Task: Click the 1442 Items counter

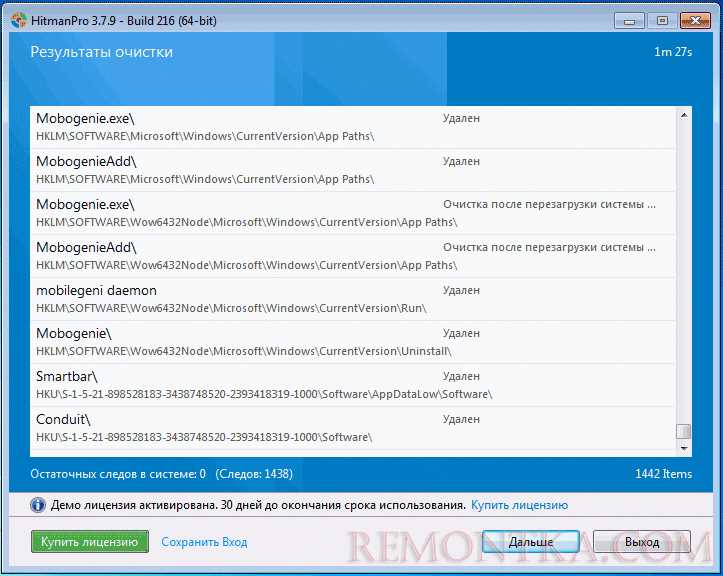Action: coord(664,474)
